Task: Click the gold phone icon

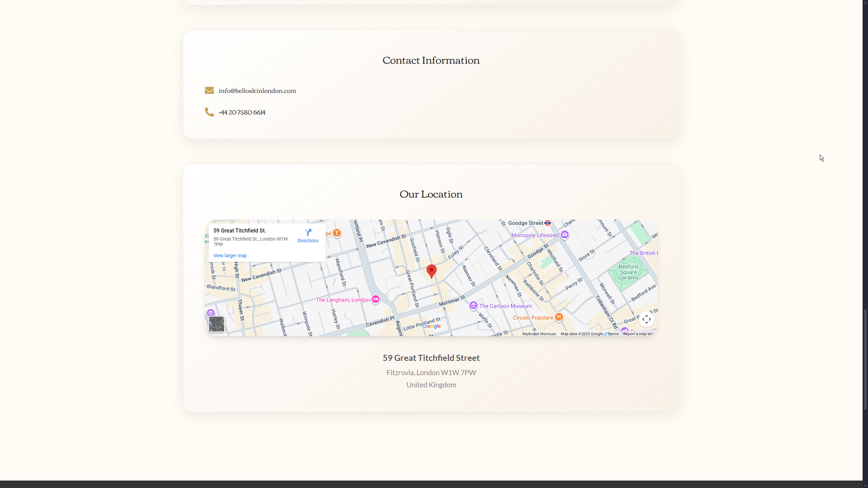Action: (209, 112)
